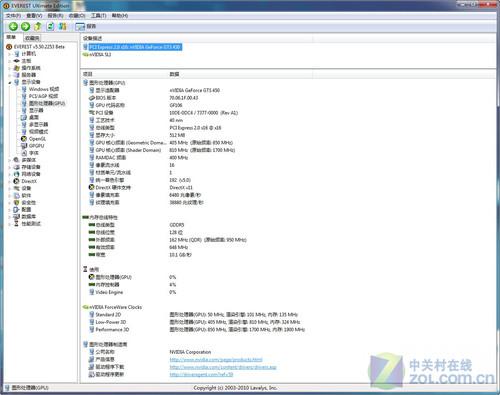The image size is (500, 395).
Task: Go back with the green left arrow
Action: point(13,26)
